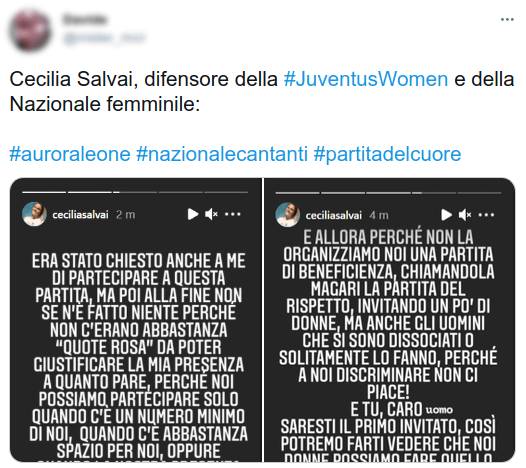This screenshot has width=526, height=468.
Task: Open the #auroraleone hashtag
Action: coord(70,154)
